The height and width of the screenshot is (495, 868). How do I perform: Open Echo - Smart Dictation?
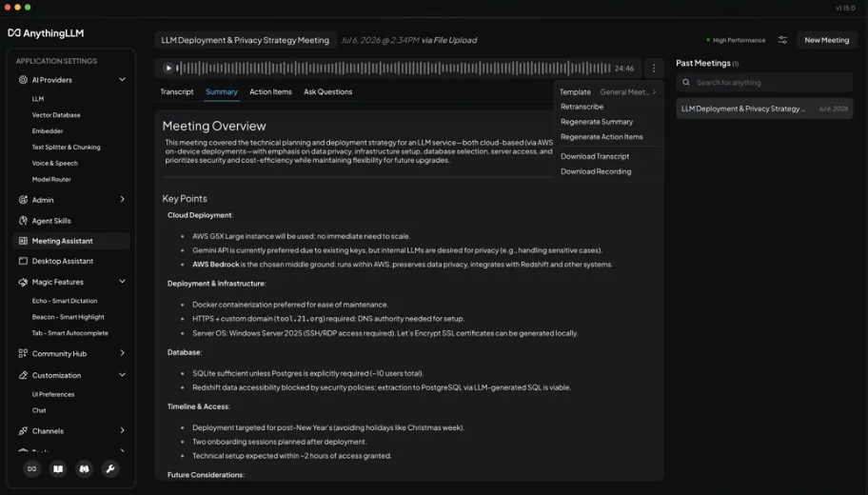coord(64,301)
